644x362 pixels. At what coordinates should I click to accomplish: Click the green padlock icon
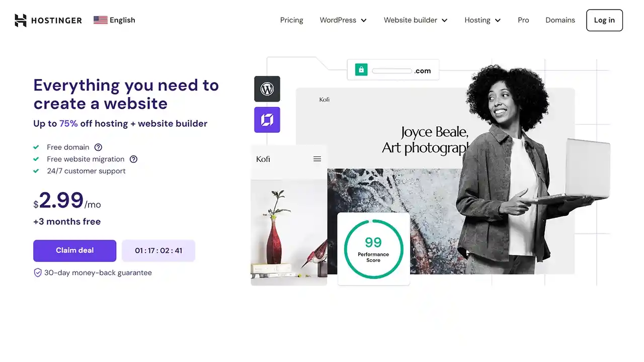361,69
